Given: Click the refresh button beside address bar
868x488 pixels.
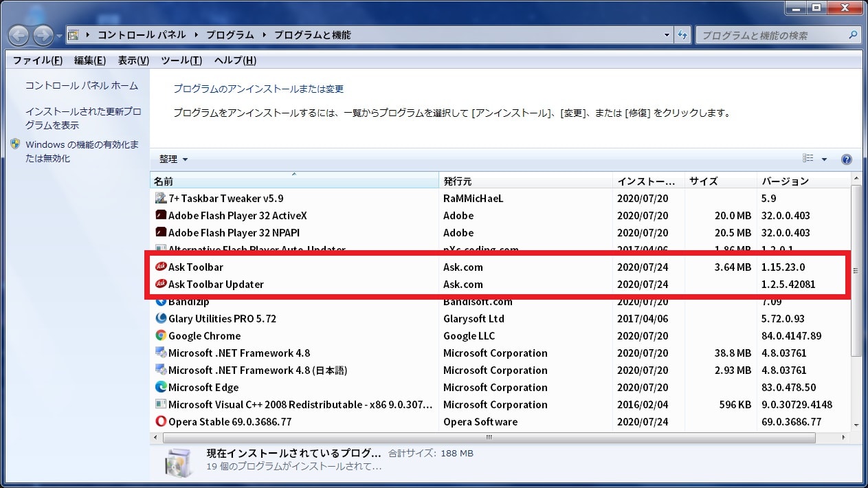Looking at the screenshot, I should click(x=683, y=35).
